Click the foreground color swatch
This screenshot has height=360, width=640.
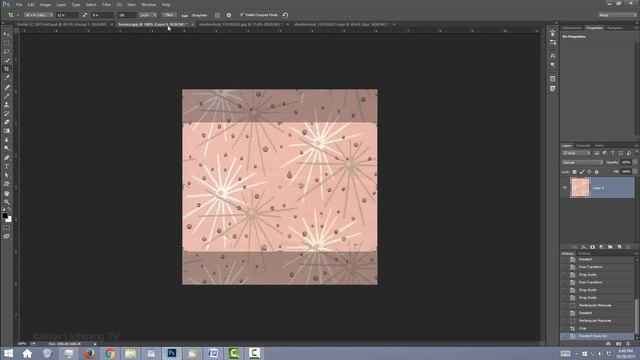tap(4, 216)
